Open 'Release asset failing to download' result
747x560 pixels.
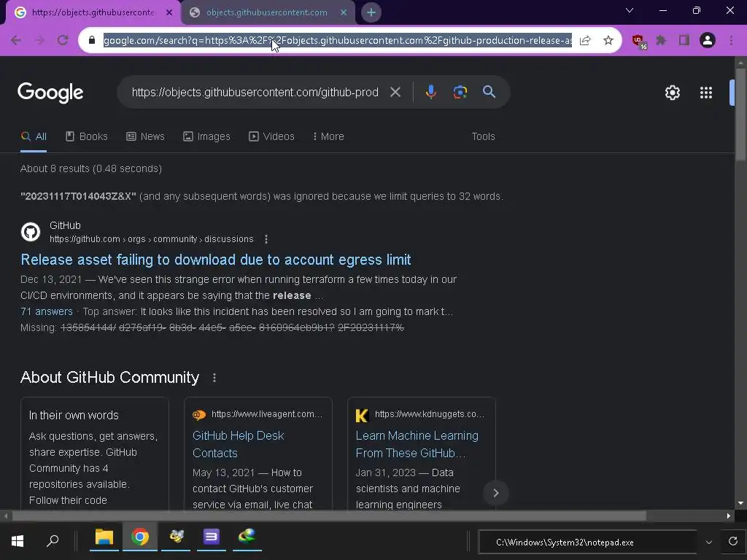pyautogui.click(x=216, y=260)
